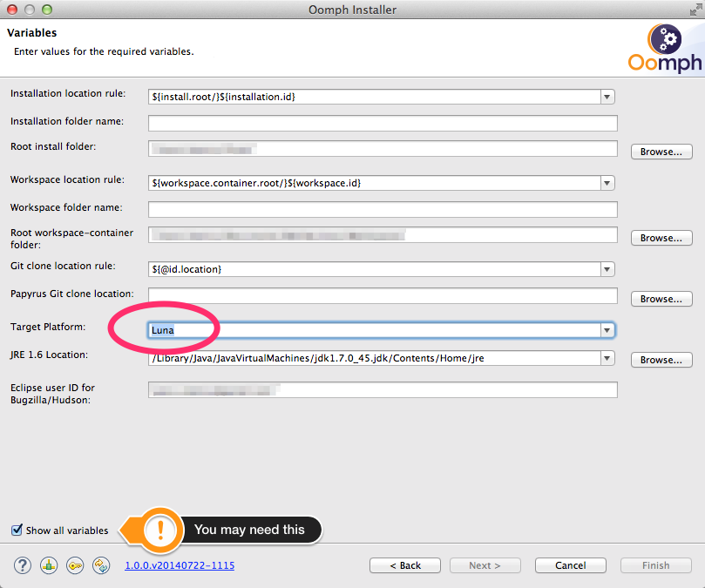Focus the Root install folder field
The height and width of the screenshot is (588, 705).
[383, 148]
